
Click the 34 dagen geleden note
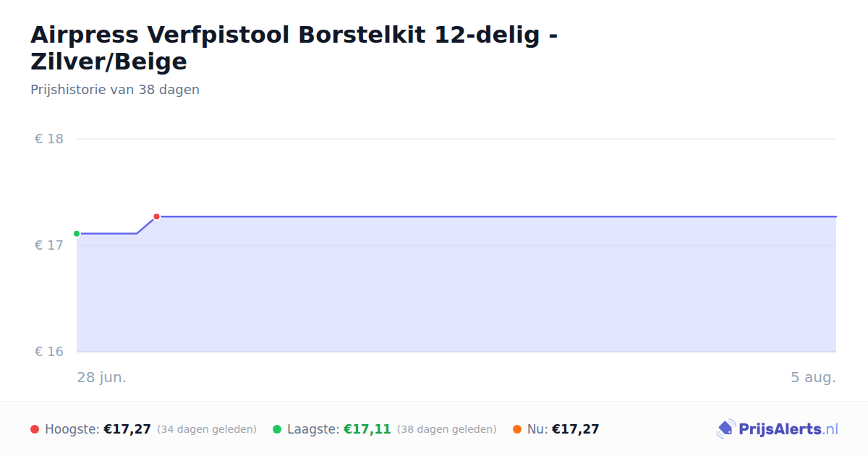pos(207,429)
